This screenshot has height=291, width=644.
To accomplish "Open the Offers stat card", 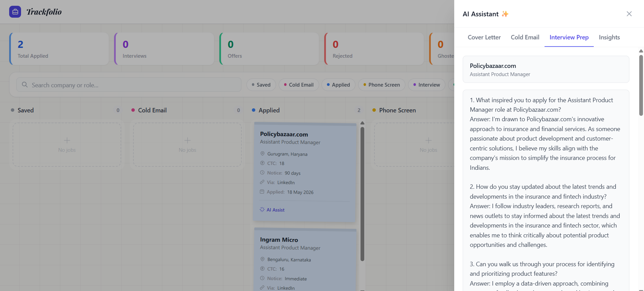I will click(x=269, y=49).
